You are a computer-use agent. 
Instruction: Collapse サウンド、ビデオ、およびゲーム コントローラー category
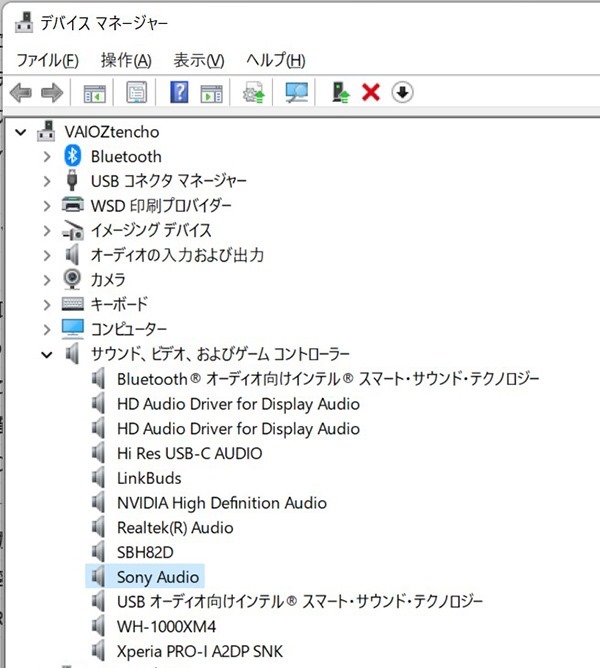(x=47, y=354)
